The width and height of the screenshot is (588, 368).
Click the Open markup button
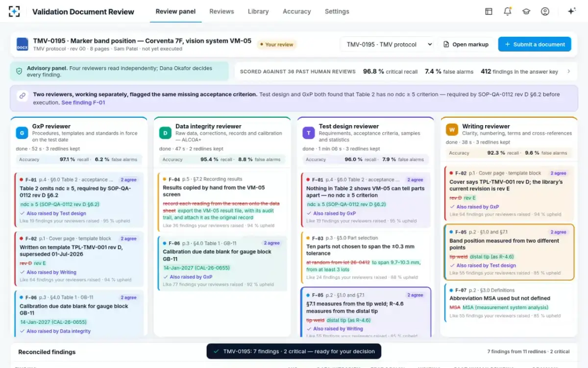[466, 44]
